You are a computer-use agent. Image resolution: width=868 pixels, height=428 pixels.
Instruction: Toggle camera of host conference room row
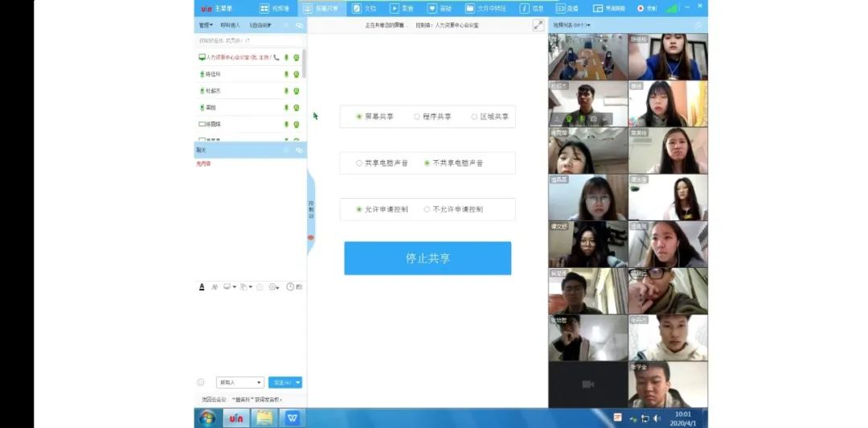coord(296,58)
